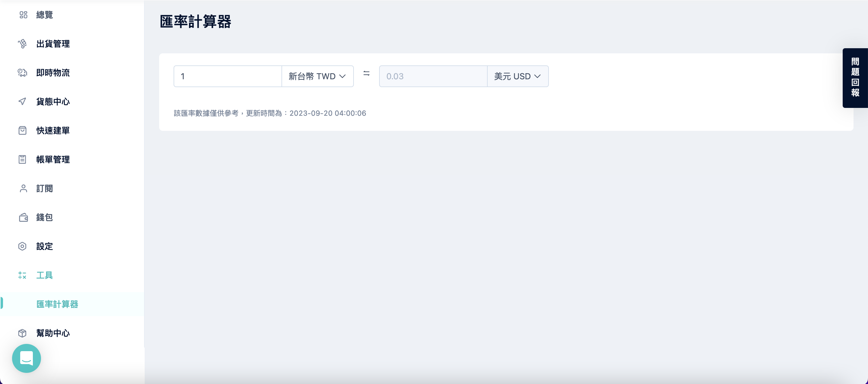This screenshot has width=868, height=384.
Task: Open the chat support bubble
Action: click(x=26, y=358)
